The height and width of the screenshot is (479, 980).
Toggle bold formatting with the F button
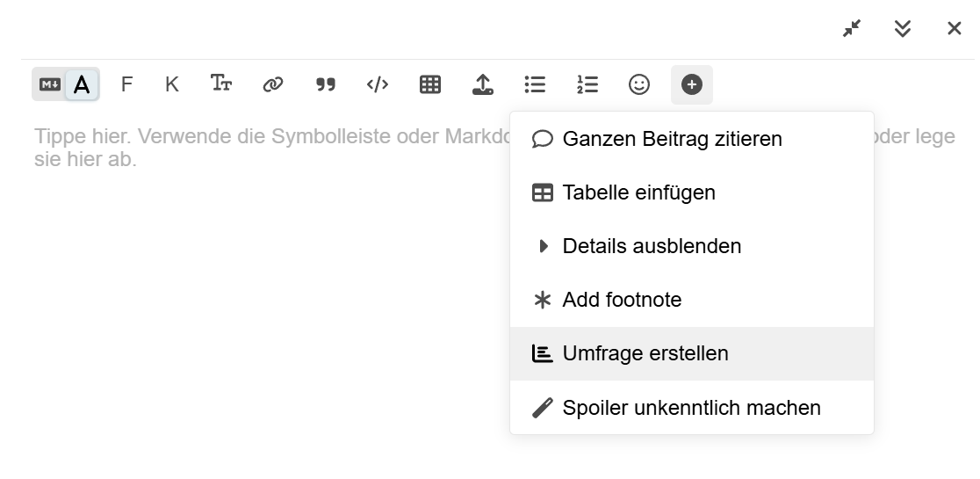pyautogui.click(x=126, y=84)
